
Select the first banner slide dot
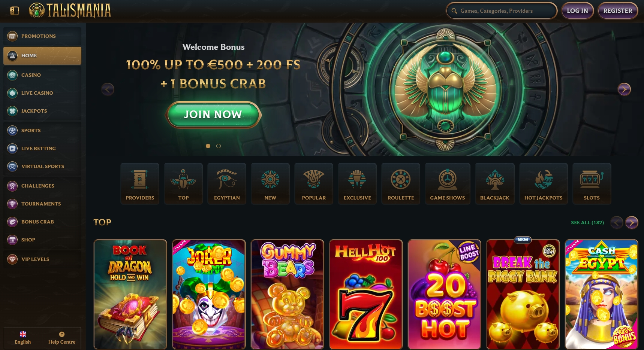click(x=208, y=146)
